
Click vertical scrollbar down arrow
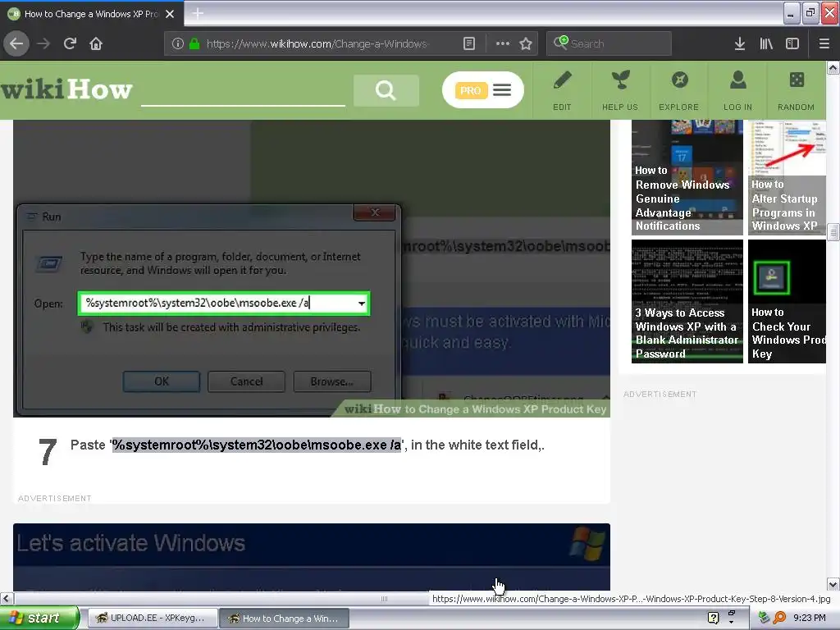tap(833, 584)
